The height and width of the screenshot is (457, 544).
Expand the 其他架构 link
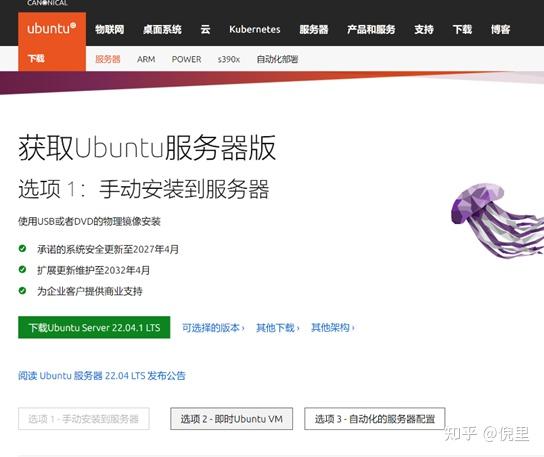(333, 328)
